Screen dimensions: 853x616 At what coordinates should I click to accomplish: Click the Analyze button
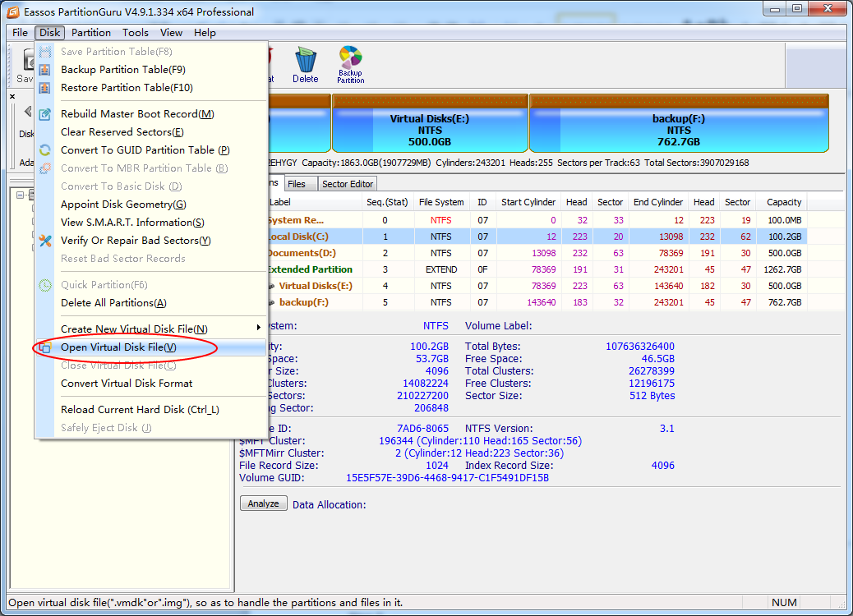point(263,503)
